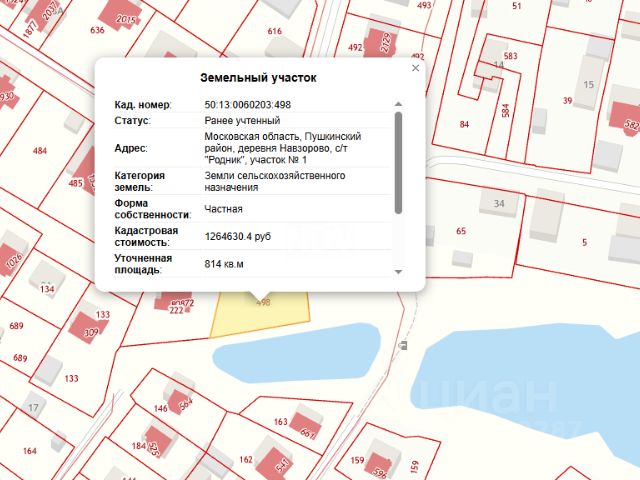
Task: Click gray building labeled 34
Action: (499, 203)
